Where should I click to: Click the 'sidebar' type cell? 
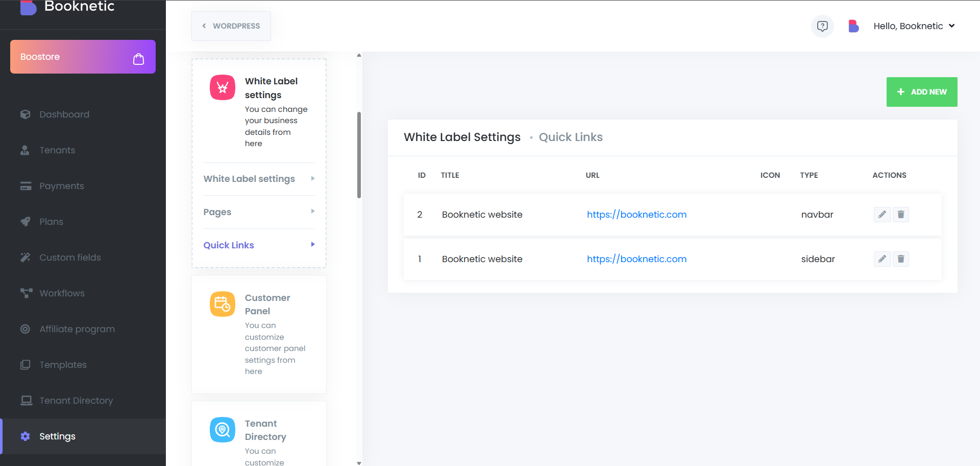tap(818, 259)
